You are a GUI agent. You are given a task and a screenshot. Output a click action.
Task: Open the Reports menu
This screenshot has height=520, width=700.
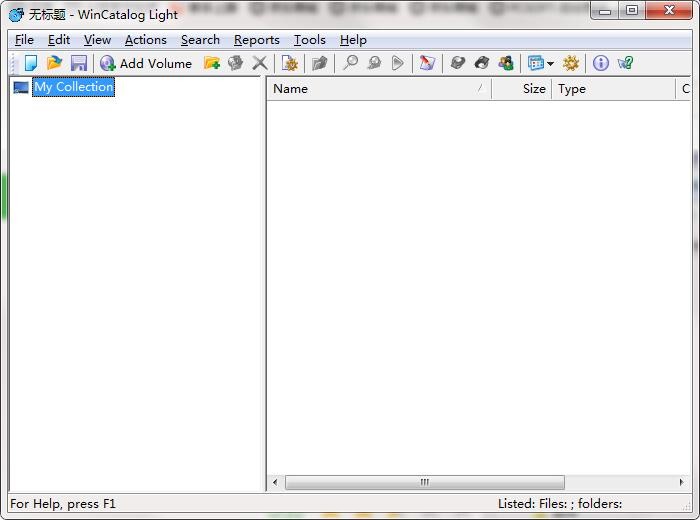coord(257,40)
